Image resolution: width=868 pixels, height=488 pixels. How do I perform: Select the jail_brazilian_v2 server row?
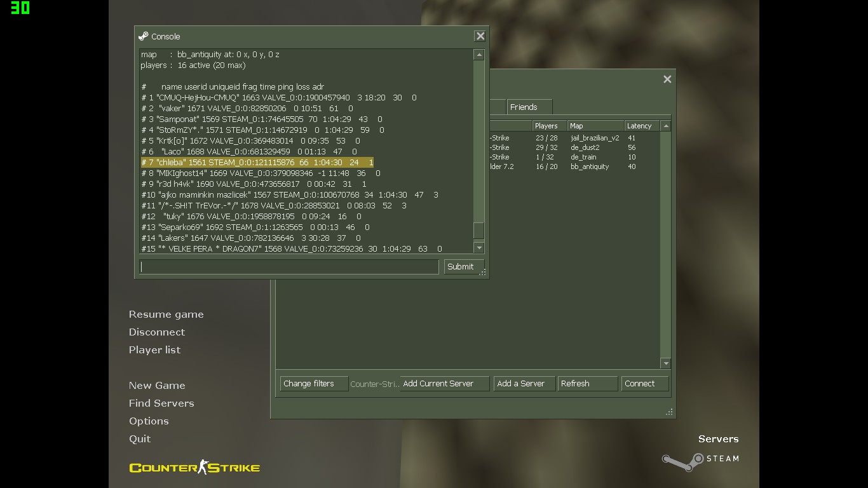[574, 138]
